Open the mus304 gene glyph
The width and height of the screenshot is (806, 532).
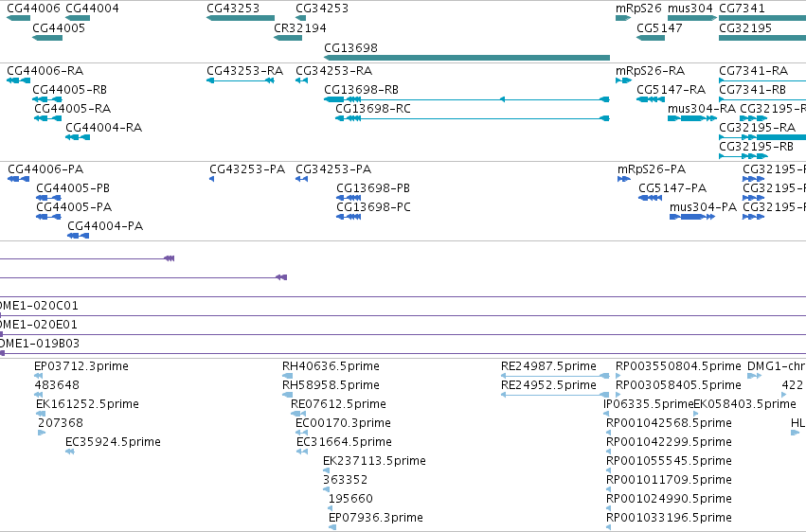692,18
